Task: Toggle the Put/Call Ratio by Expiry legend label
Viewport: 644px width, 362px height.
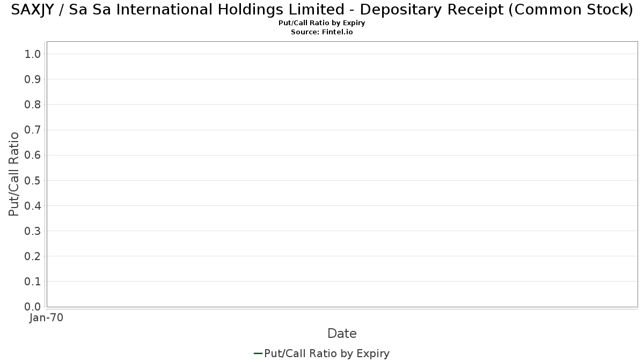Action: 327,353
